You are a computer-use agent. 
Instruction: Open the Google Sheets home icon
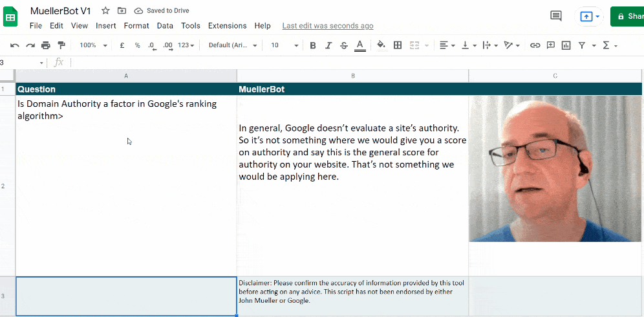pos(10,17)
